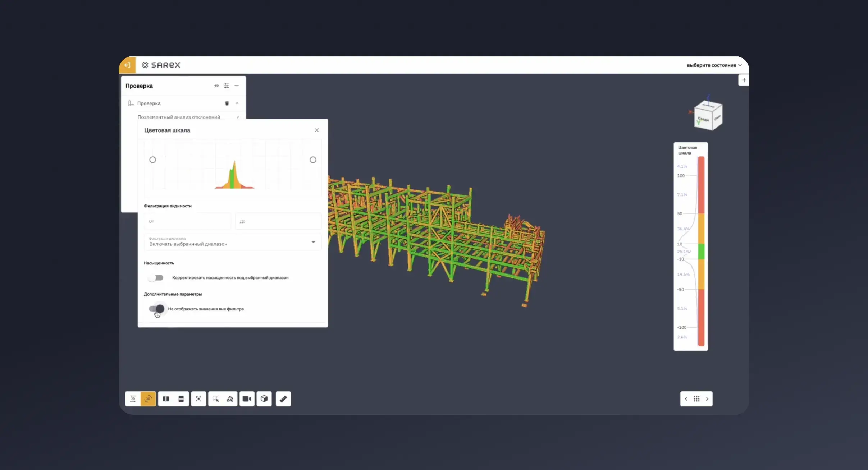The image size is (868, 470).
Task: Open the video recording tool
Action: click(x=247, y=398)
